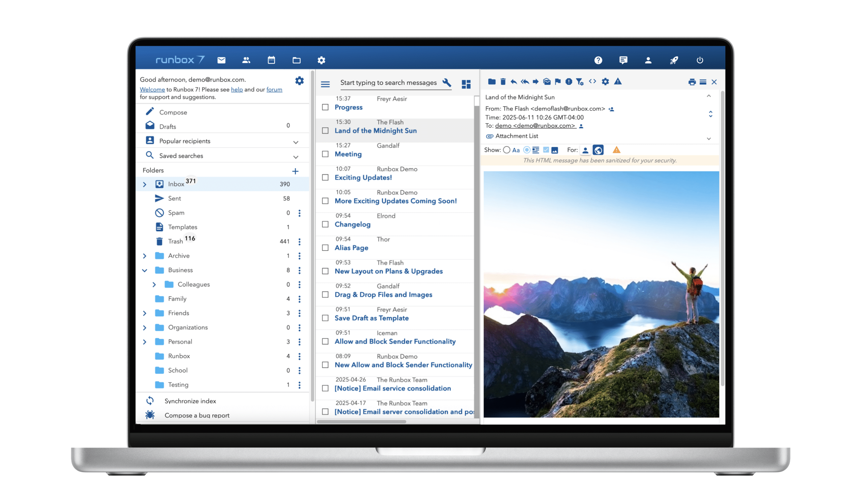The height and width of the screenshot is (504, 849).
Task: View HTML source with code brackets icon
Action: (x=592, y=81)
